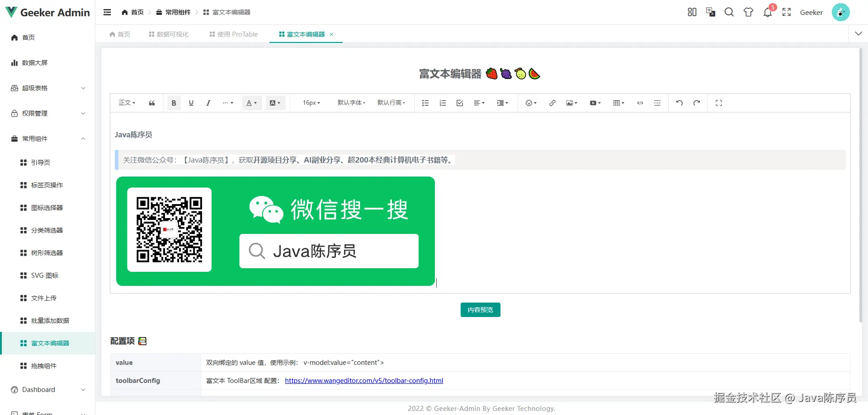Collapse the 常用组件 sidebar menu
Screen dimensions: 868x415
point(47,139)
